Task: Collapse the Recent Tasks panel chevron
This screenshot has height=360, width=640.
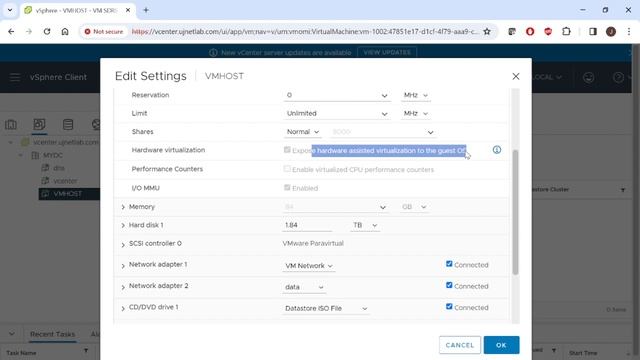Action: tap(11, 334)
